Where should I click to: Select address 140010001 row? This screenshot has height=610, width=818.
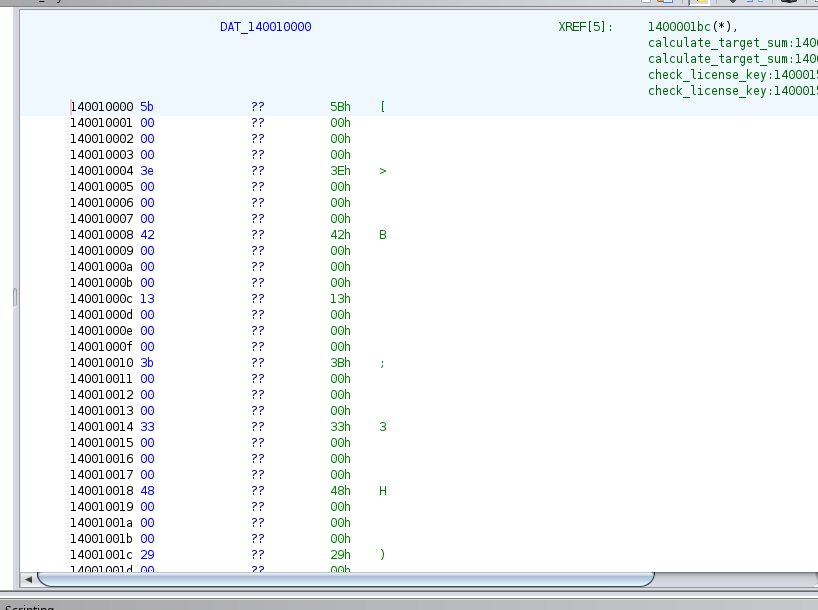pos(102,123)
